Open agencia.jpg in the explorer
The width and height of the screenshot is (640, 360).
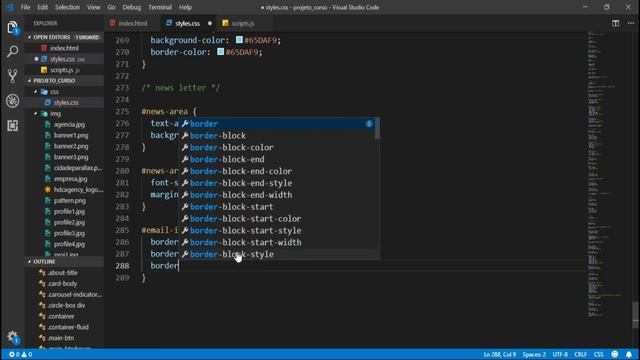point(64,124)
